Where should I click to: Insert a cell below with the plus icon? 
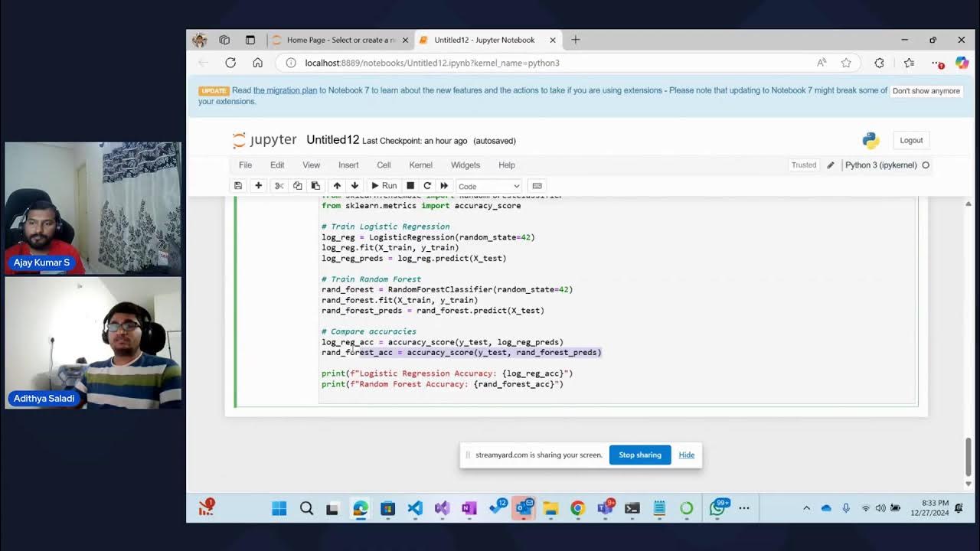[x=258, y=186]
